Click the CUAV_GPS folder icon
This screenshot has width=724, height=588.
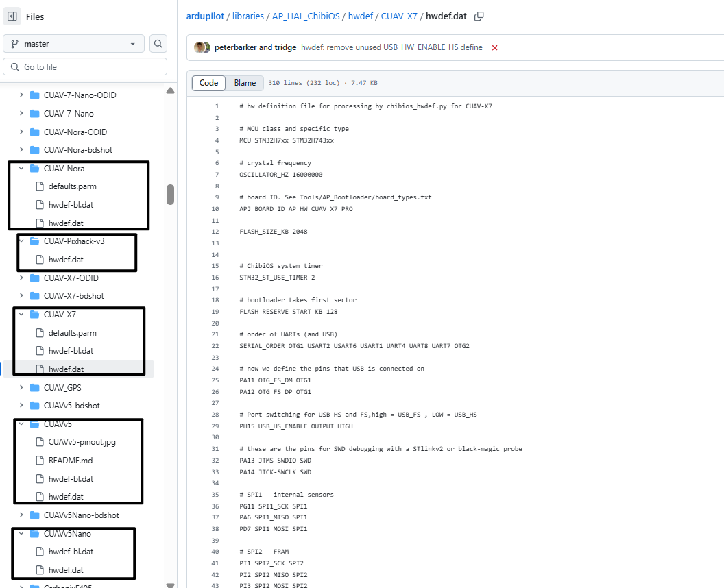point(34,388)
